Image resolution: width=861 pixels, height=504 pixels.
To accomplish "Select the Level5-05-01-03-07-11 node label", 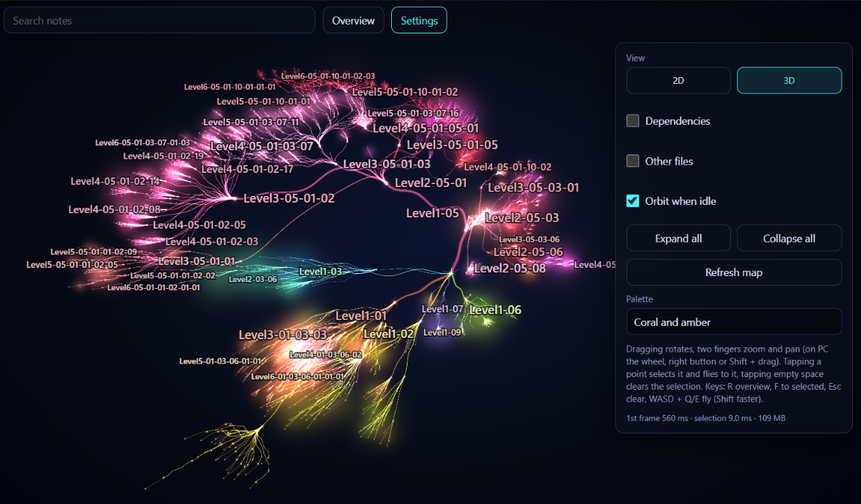I will [251, 122].
